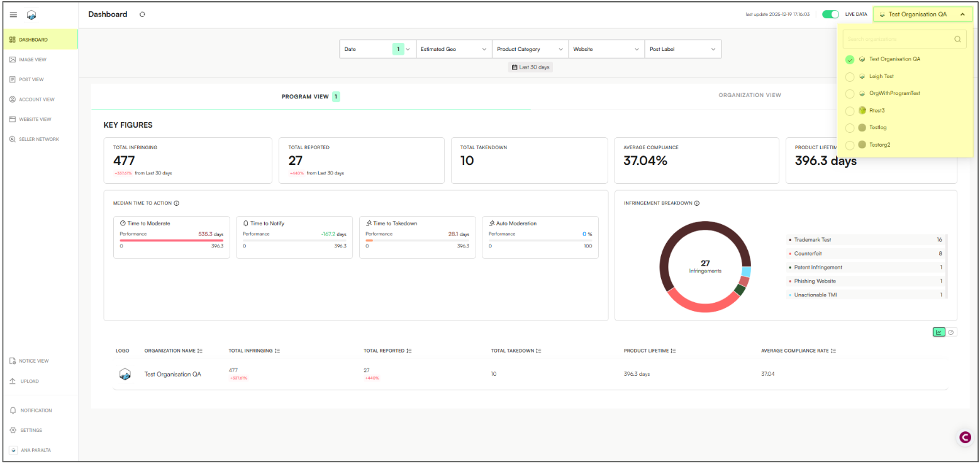980x464 pixels.
Task: Select Leigh Test organisation radio
Action: [850, 77]
